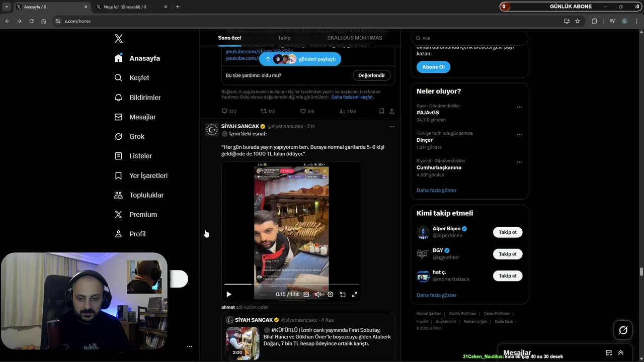Enter video fullscreen

tap(355, 295)
